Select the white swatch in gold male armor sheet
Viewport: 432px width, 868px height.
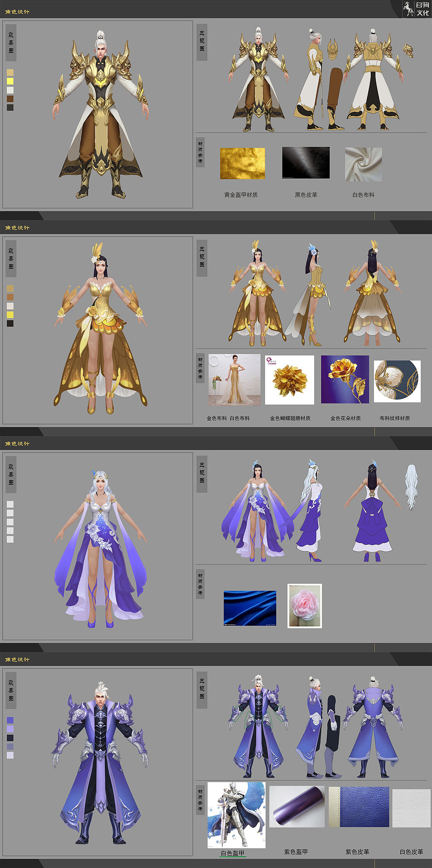(x=10, y=90)
